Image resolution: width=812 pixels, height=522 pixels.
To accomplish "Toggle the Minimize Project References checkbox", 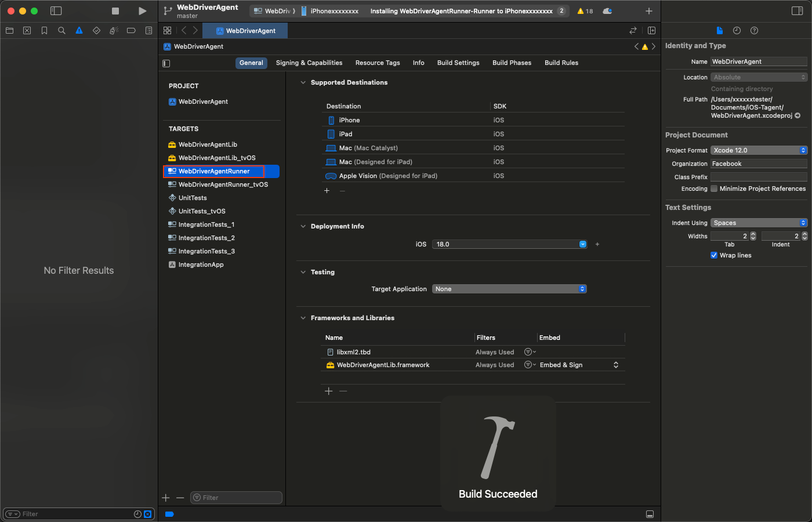I will tap(714, 188).
